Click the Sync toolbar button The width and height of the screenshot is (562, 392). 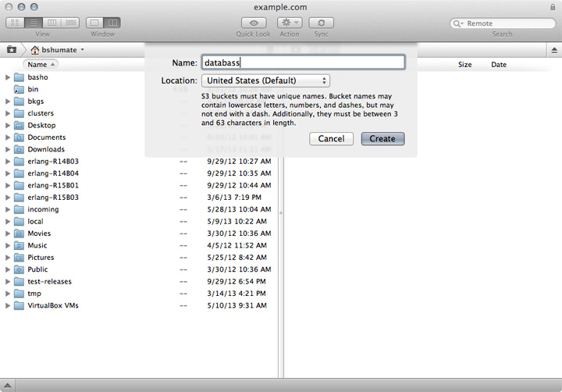click(321, 23)
